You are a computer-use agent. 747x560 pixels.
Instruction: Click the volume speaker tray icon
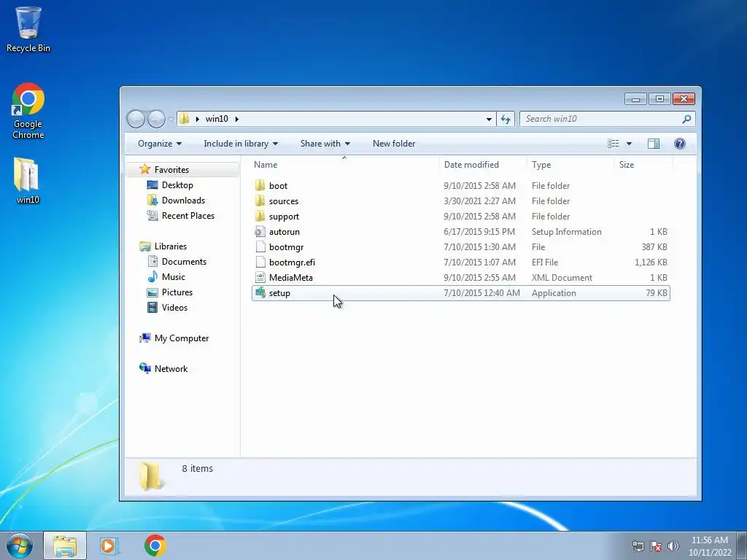tap(673, 547)
